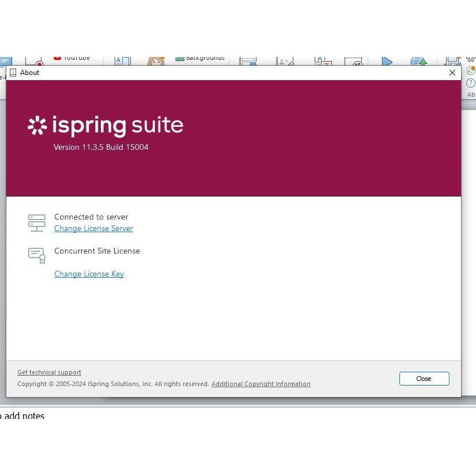This screenshot has width=476, height=476.
Task: Click the Publish globe icon with green arrow
Action: [x=419, y=62]
